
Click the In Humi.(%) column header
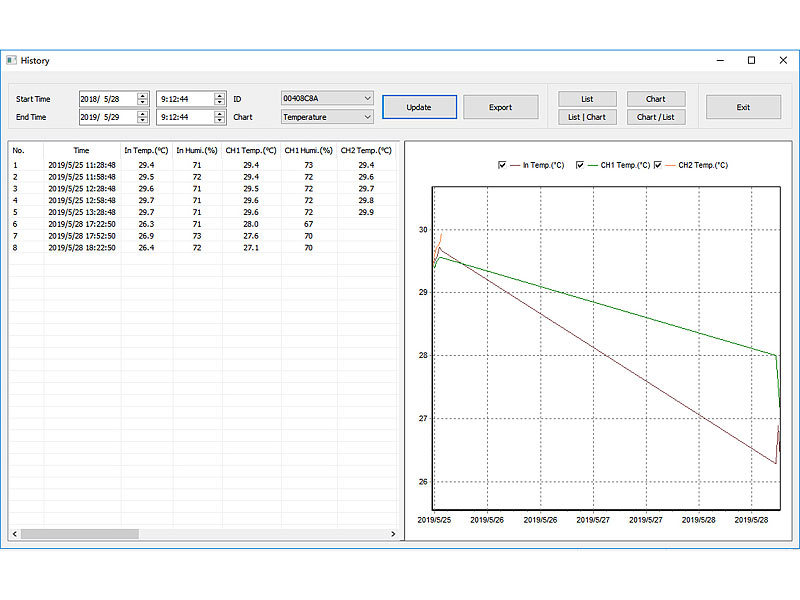coord(197,151)
